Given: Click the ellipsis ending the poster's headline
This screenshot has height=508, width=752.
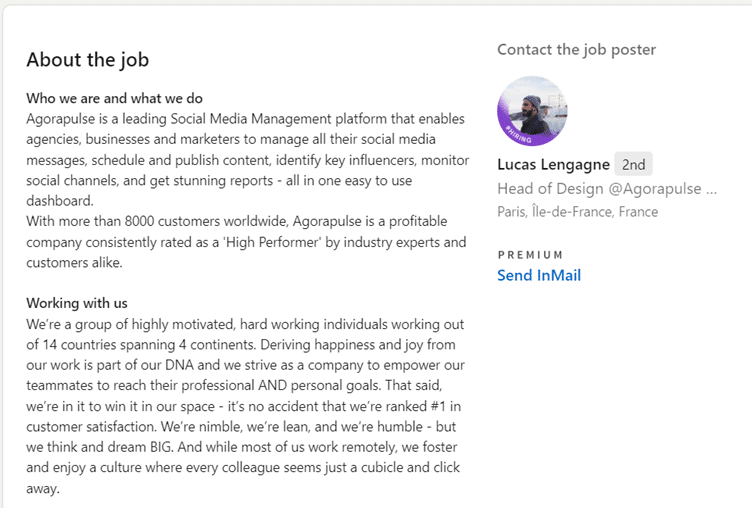Looking at the screenshot, I should click(712, 190).
